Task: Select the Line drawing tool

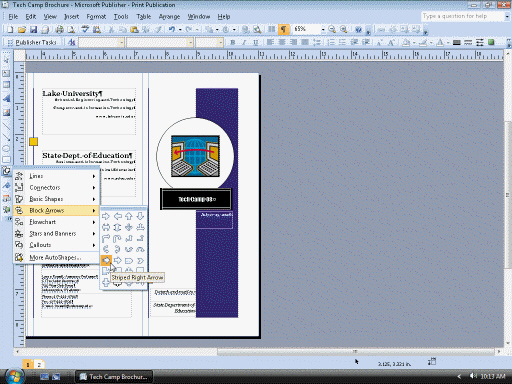Action: pyautogui.click(x=6, y=126)
